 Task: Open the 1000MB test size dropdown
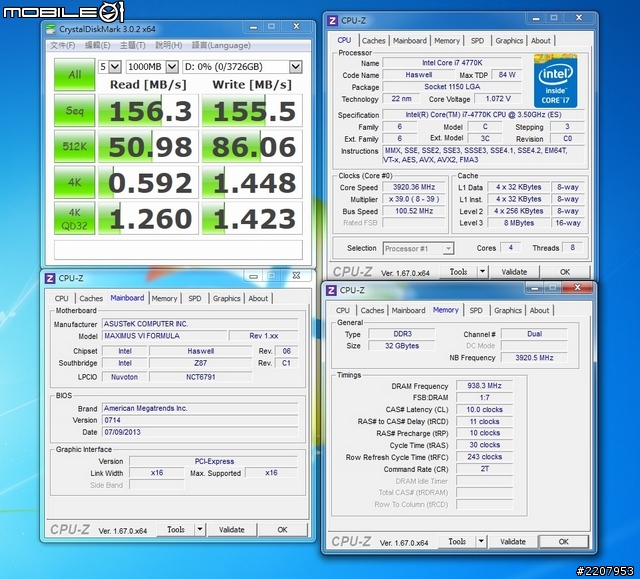pos(152,67)
